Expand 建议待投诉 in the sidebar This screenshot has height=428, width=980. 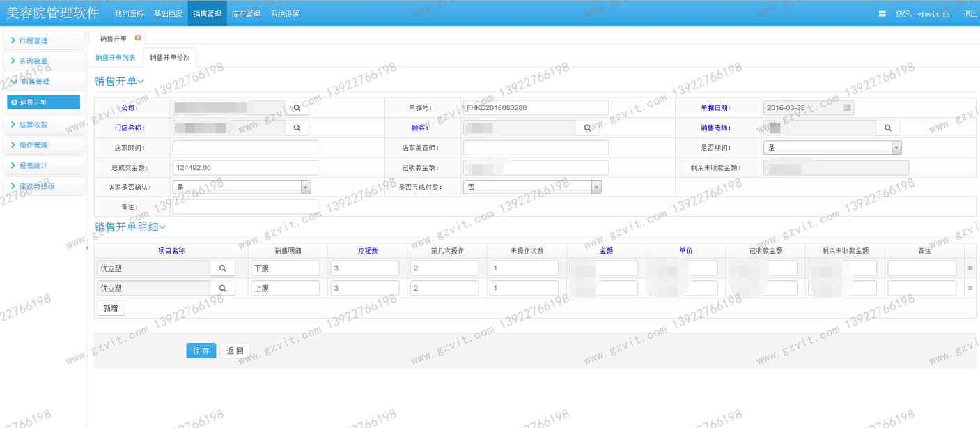43,186
